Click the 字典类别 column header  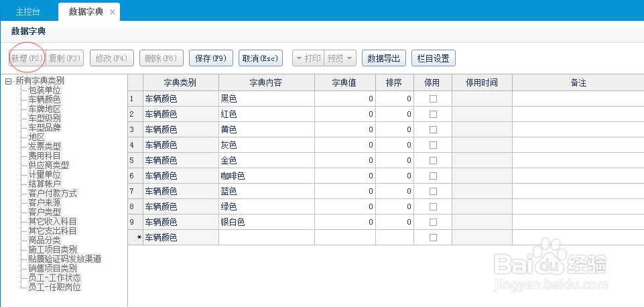[x=181, y=82]
